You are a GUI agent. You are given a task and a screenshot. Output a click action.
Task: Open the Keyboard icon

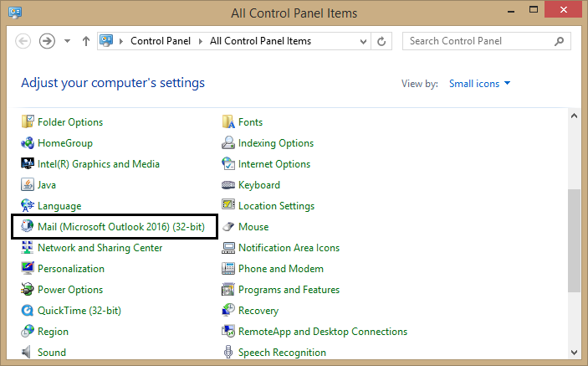(228, 185)
